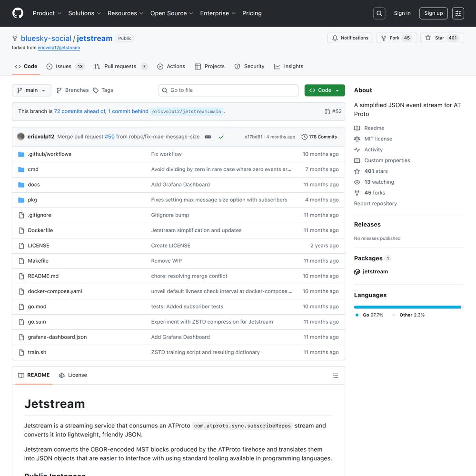
Task: Click the eye icon next to 13 watching
Action: [x=357, y=182]
